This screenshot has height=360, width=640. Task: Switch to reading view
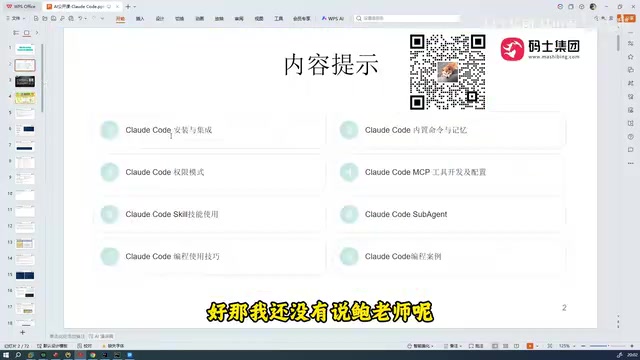[x=516, y=346]
